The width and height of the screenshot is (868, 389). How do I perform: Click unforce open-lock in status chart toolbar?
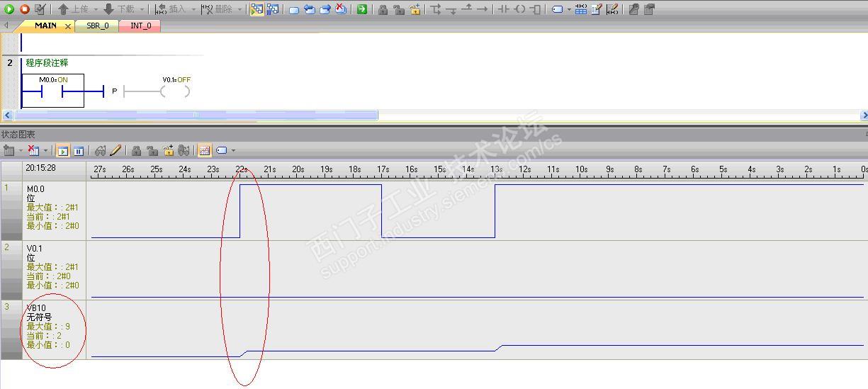click(x=152, y=151)
